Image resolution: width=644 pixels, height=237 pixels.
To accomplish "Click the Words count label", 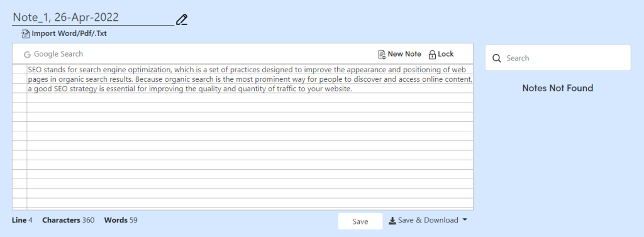I will coord(116,220).
